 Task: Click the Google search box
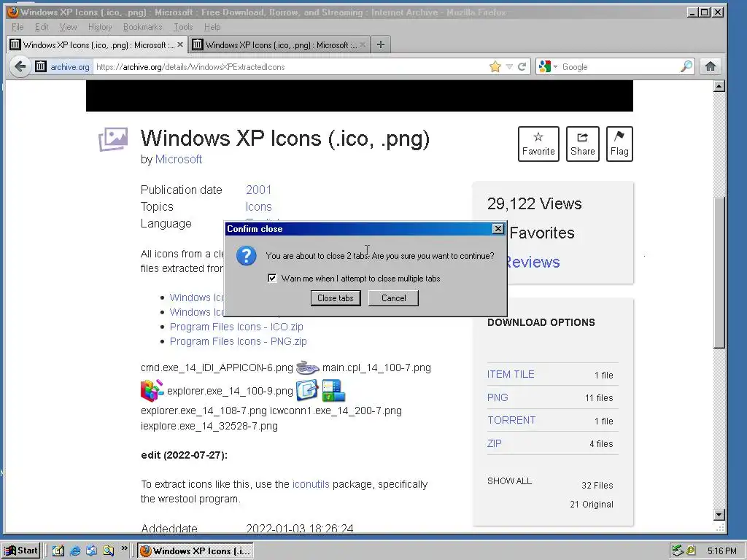pyautogui.click(x=619, y=66)
